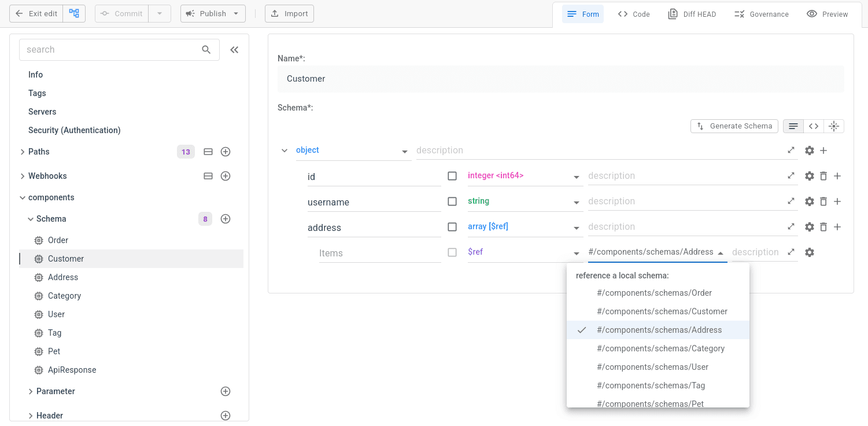Expand the Parameter section
868x426 pixels.
point(31,391)
